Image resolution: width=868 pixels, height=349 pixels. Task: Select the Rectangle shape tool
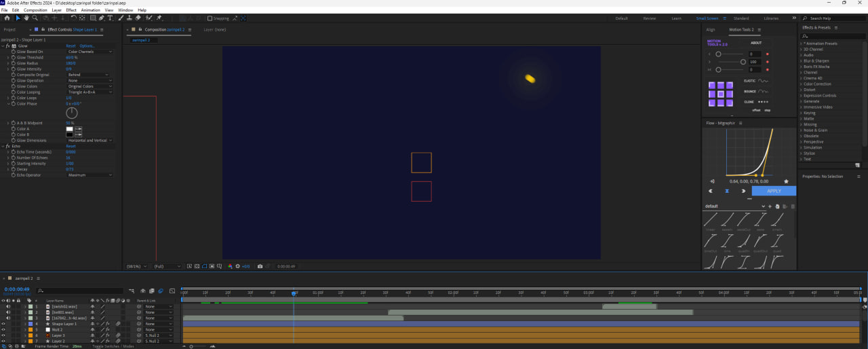tap(92, 18)
